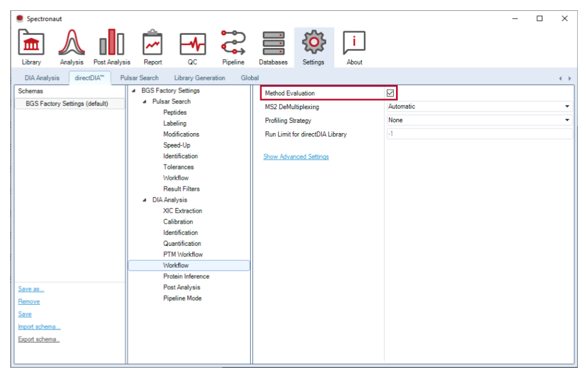588x378 pixels.
Task: Click the Profiling Strategy label
Action: point(288,121)
